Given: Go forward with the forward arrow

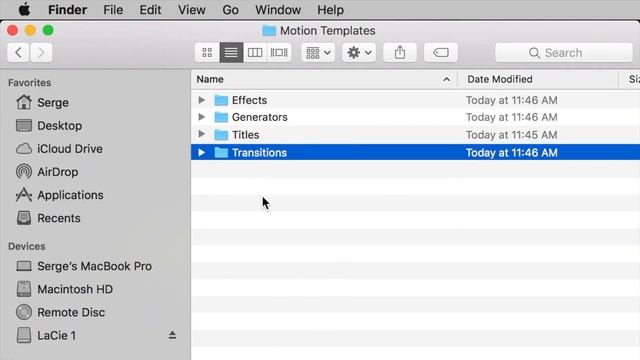Looking at the screenshot, I should tap(41, 53).
